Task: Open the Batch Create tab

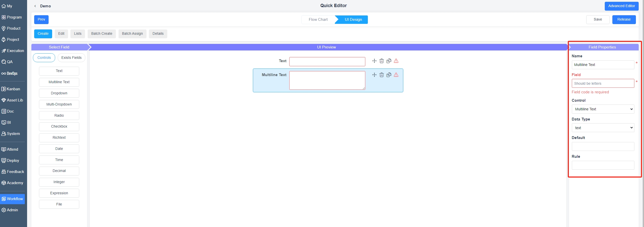Action: pyautogui.click(x=102, y=34)
